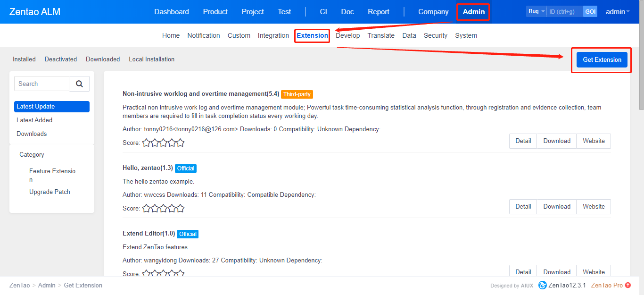Show Installed extensions
Viewport: 644px width, 295px height.
pos(24,59)
